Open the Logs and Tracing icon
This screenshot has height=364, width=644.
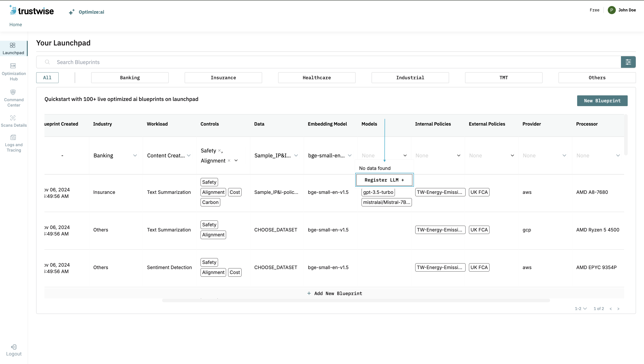[13, 137]
